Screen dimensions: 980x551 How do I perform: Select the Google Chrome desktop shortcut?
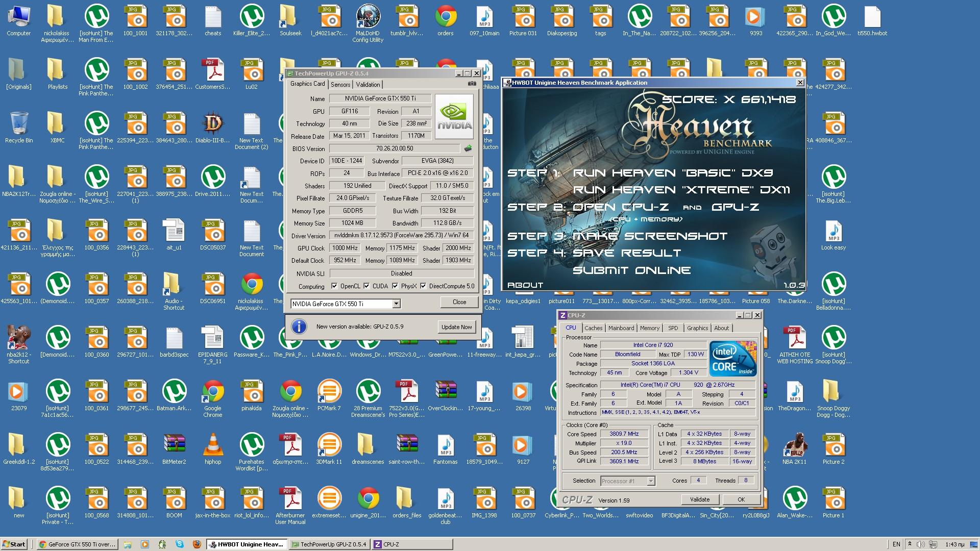click(x=213, y=399)
